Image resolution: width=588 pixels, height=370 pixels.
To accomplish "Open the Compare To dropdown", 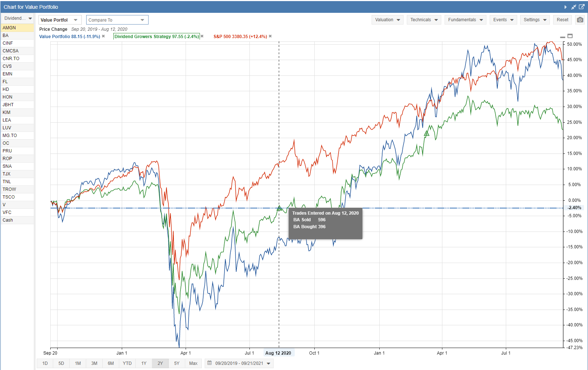I will tap(117, 20).
